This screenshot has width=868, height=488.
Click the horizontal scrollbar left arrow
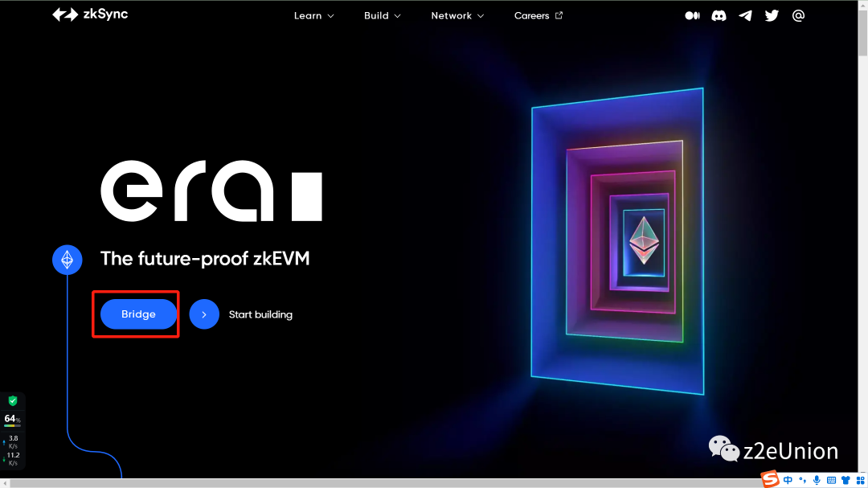coord(5,483)
